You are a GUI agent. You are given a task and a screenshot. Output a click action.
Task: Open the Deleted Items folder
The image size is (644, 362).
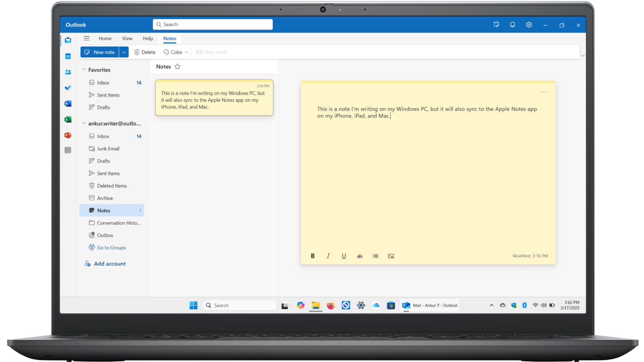[x=112, y=186]
